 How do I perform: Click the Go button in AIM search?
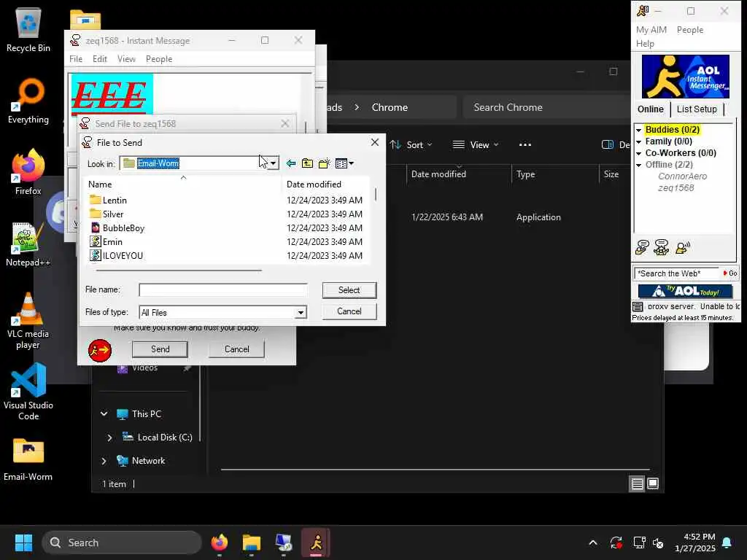click(729, 273)
